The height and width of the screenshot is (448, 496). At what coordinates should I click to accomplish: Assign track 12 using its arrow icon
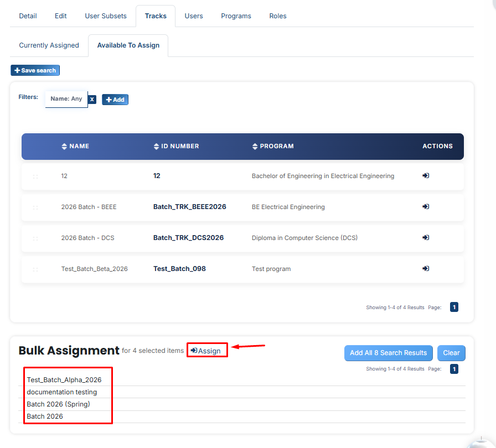pos(426,176)
